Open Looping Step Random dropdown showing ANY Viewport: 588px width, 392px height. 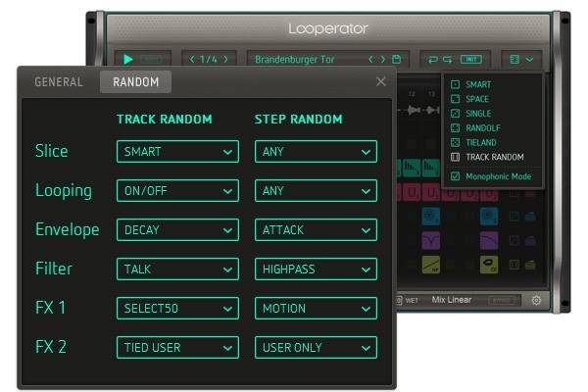pos(316,190)
